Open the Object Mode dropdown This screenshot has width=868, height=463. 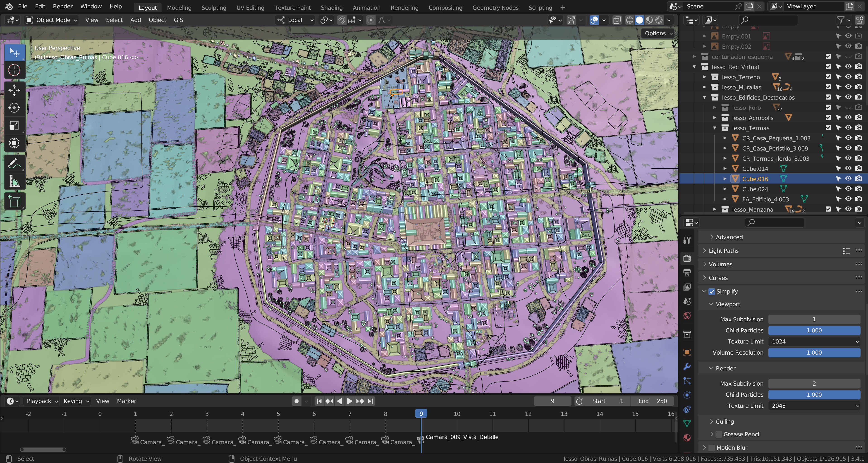[x=52, y=20]
